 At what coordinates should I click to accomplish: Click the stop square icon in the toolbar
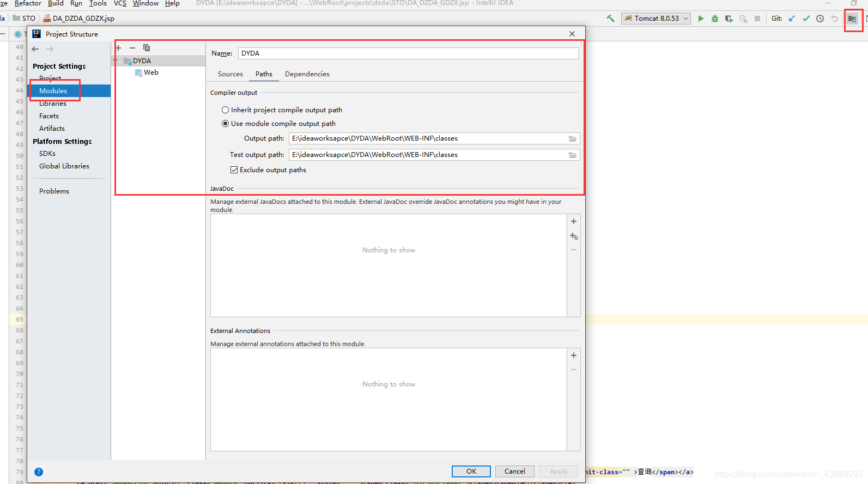coord(757,19)
